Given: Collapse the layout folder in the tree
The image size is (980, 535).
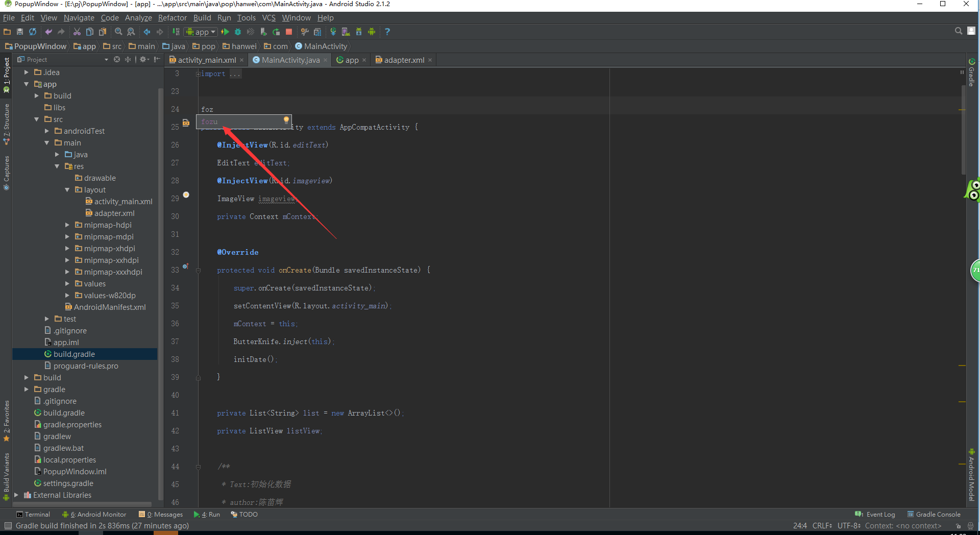Looking at the screenshot, I should tap(67, 190).
